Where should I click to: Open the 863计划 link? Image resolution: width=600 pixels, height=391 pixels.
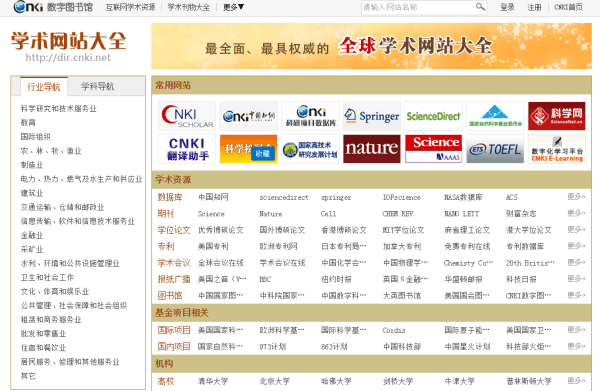click(x=334, y=347)
